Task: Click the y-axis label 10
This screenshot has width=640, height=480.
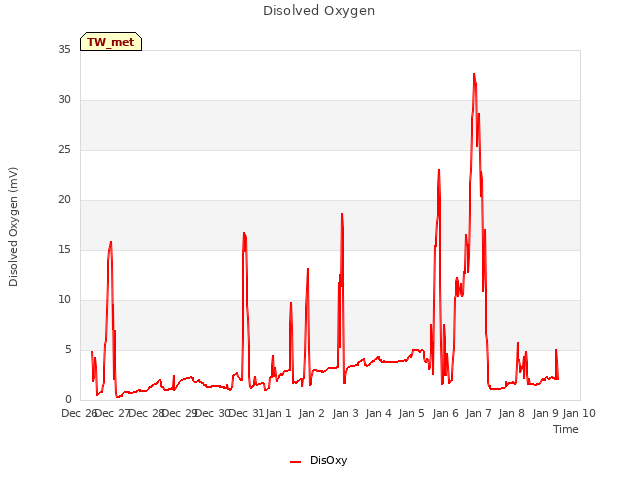Action: [64, 300]
